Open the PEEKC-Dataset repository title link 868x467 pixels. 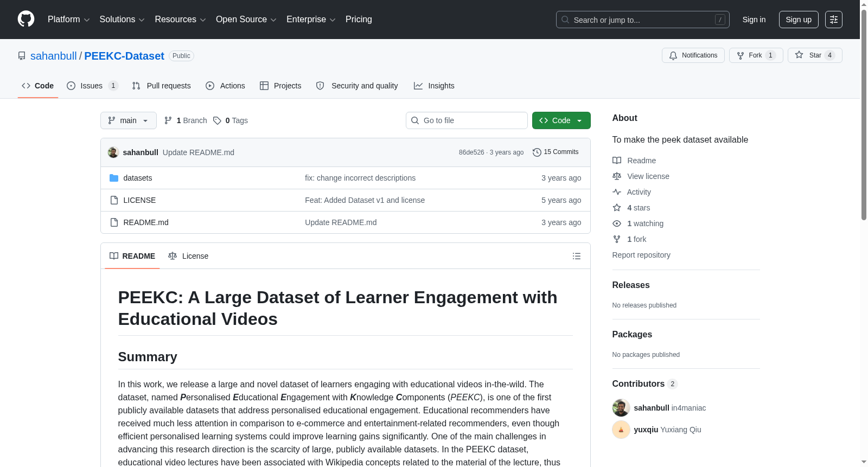click(124, 56)
